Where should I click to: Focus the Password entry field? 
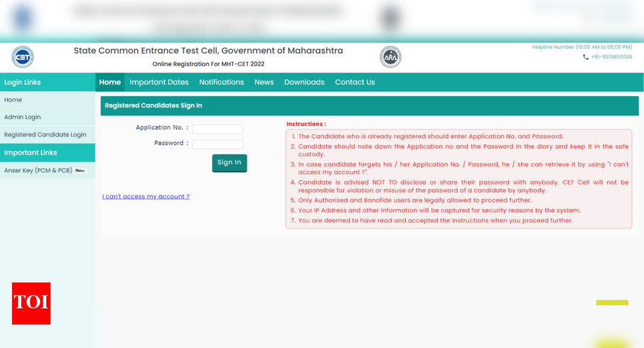click(217, 144)
